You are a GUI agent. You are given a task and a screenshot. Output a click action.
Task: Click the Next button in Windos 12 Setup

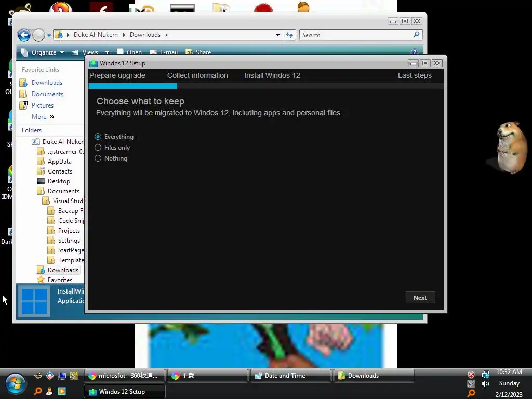coord(420,298)
